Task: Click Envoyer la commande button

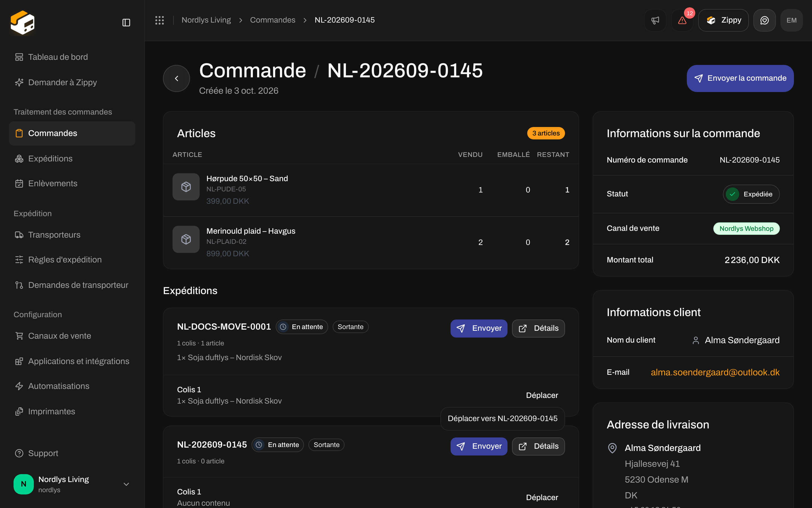Action: coord(740,78)
